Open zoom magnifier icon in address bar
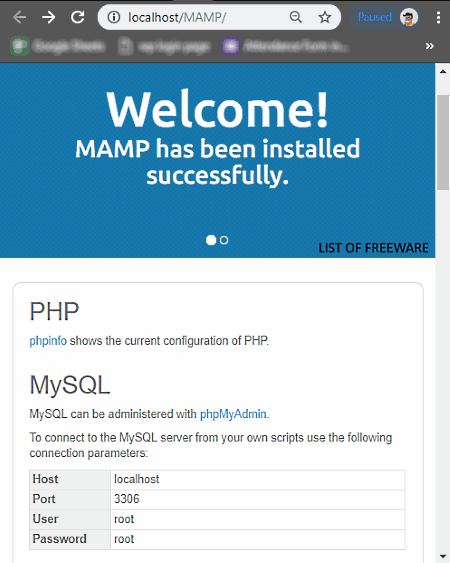Screen dimensions: 450x563 tap(296, 17)
